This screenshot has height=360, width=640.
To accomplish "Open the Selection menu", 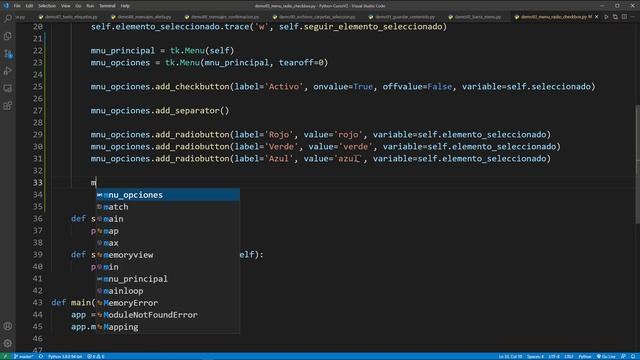I will [x=47, y=6].
